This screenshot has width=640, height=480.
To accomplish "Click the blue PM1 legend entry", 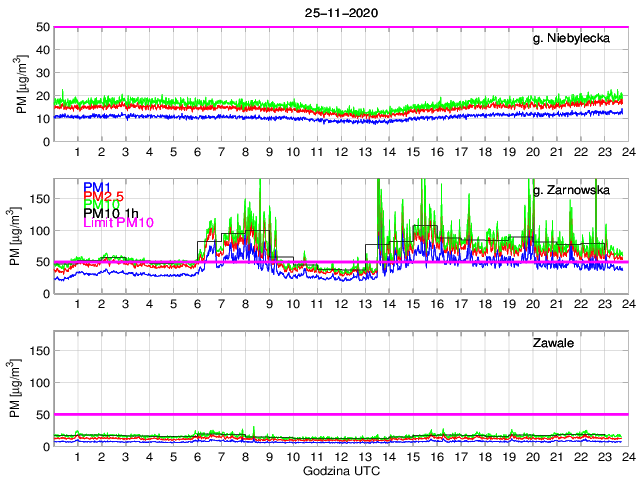I will [97, 187].
